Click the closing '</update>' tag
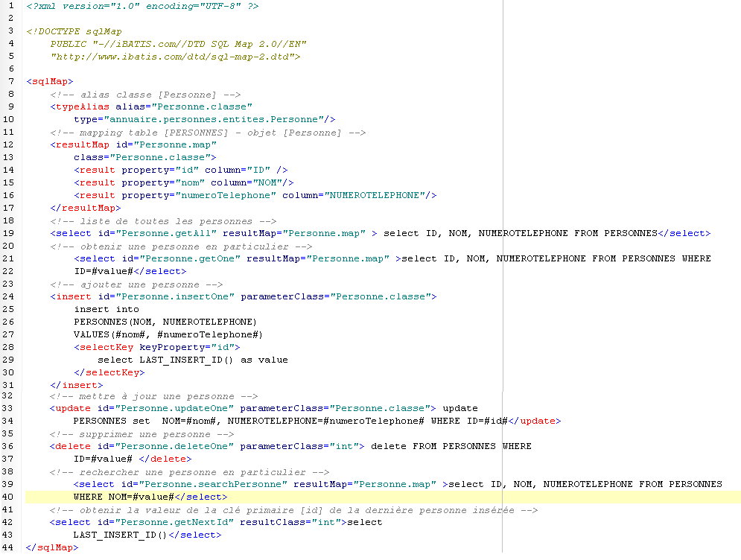This screenshot has width=741, height=560. pyautogui.click(x=535, y=421)
